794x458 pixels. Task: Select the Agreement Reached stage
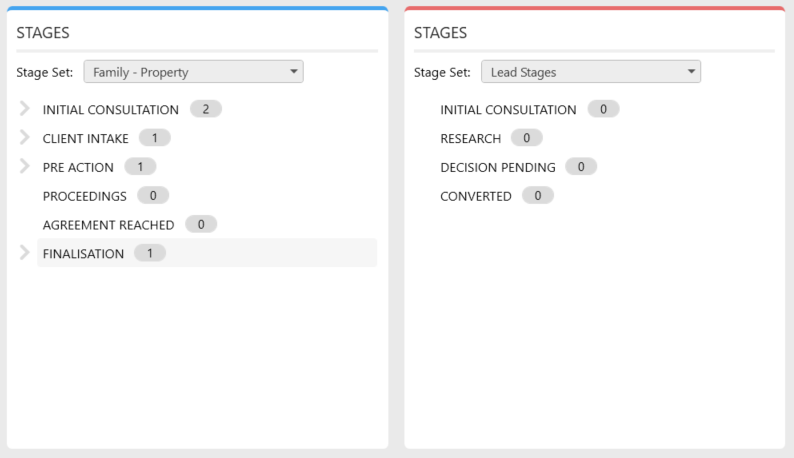click(x=108, y=225)
